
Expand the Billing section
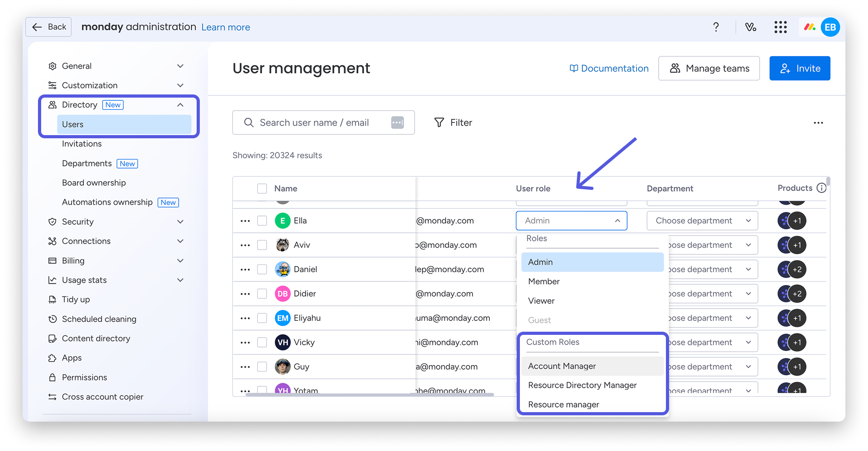(x=180, y=260)
